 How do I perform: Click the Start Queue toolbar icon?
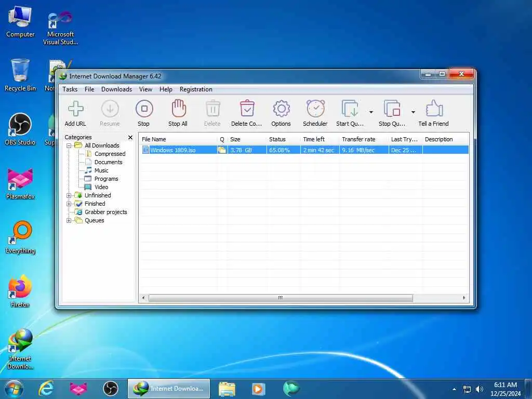coord(350,109)
